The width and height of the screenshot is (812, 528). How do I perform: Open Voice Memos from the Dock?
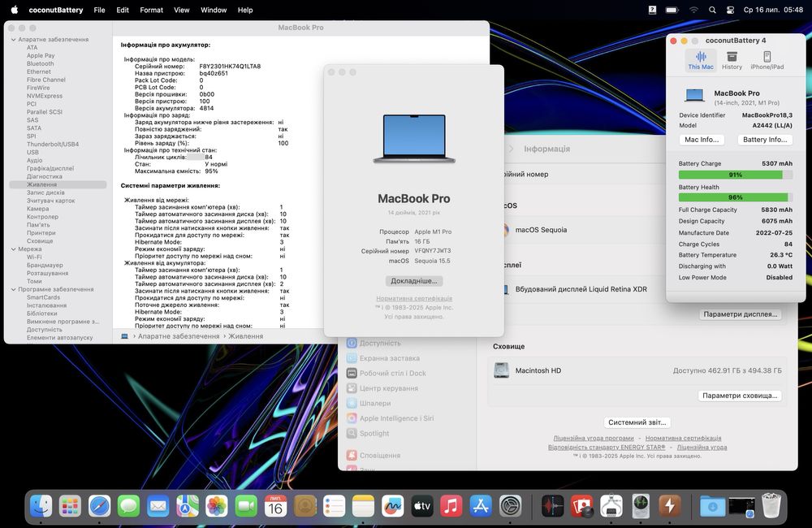tap(552, 506)
